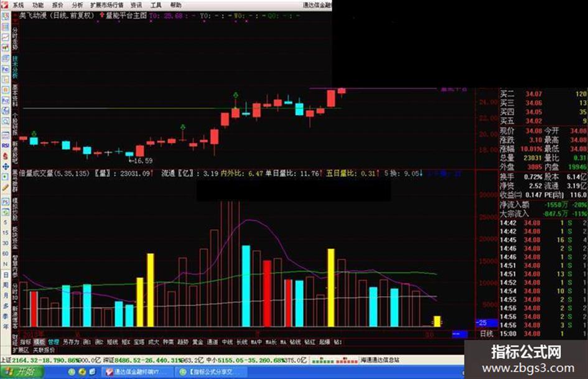Click the green refresh-arrow sidebar icon
588x379 pixels.
(5, 212)
